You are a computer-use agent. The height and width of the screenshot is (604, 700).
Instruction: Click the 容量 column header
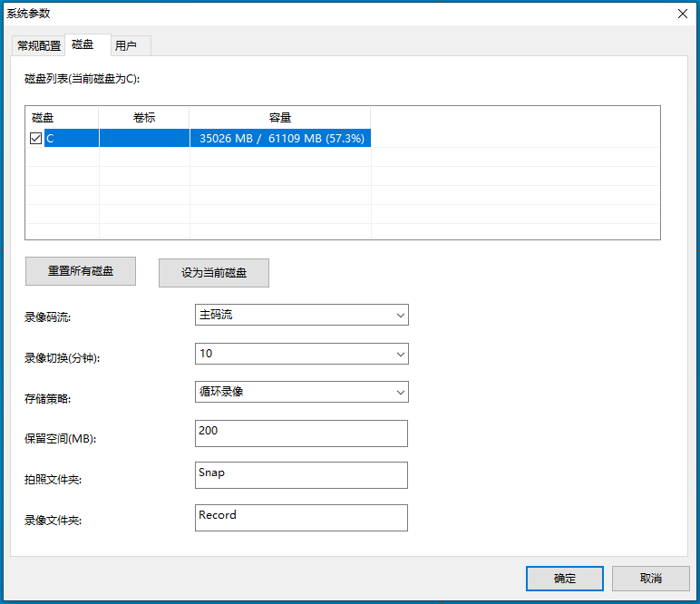pyautogui.click(x=279, y=118)
